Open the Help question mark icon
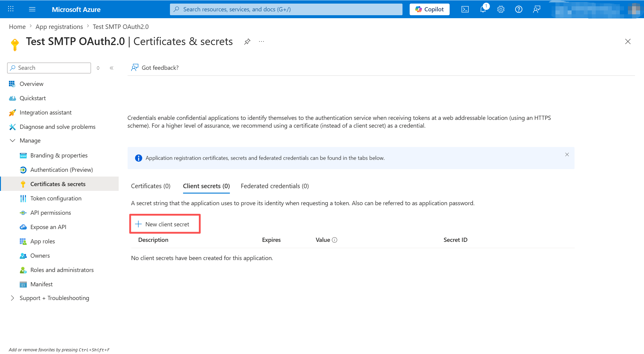Viewport: 644px width, 354px height. click(x=519, y=9)
